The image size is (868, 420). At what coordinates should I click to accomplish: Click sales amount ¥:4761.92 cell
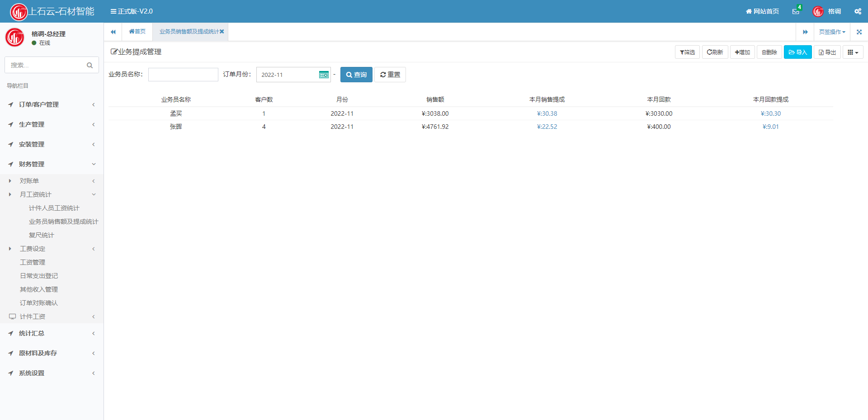pos(435,127)
